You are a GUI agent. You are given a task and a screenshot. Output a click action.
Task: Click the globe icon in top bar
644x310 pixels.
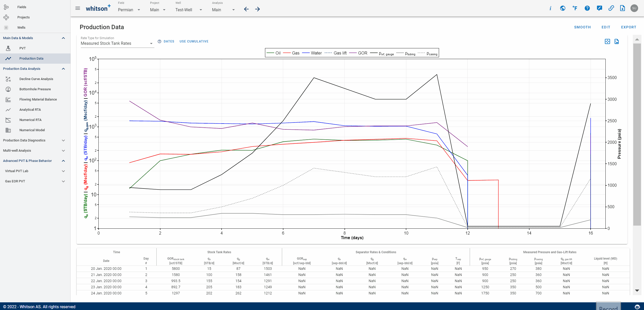(562, 8)
